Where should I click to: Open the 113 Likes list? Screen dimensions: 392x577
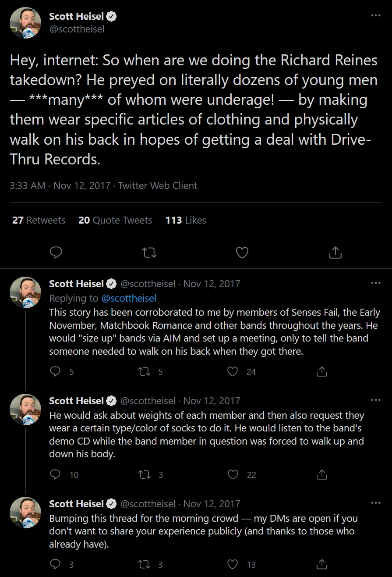(186, 220)
